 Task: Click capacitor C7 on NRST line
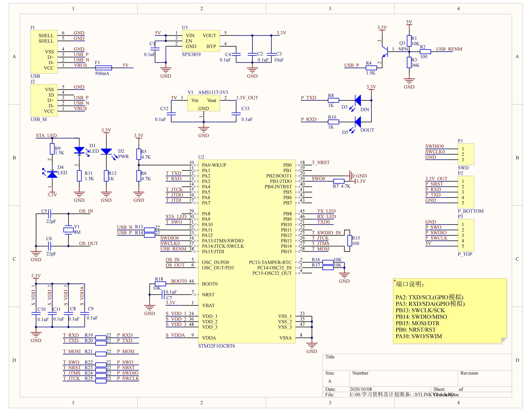[x=163, y=295]
